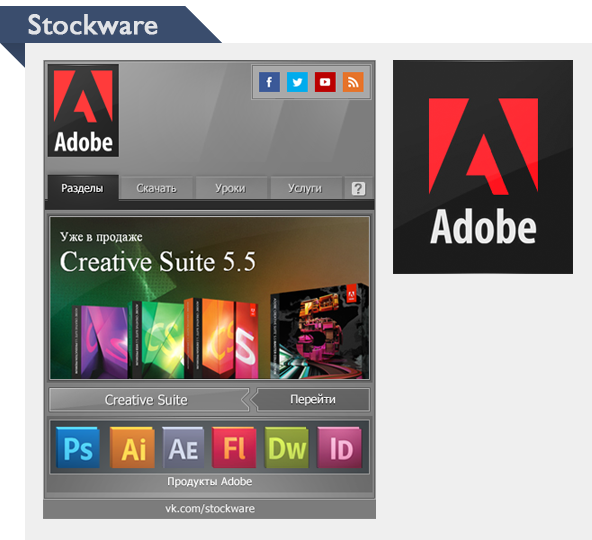The height and width of the screenshot is (540, 592).
Task: Click the Creative Suite 5.5 banner image
Action: click(x=210, y=298)
